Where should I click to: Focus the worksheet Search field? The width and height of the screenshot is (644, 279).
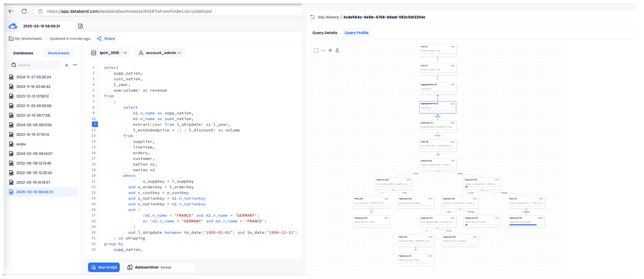pyautogui.click(x=34, y=65)
